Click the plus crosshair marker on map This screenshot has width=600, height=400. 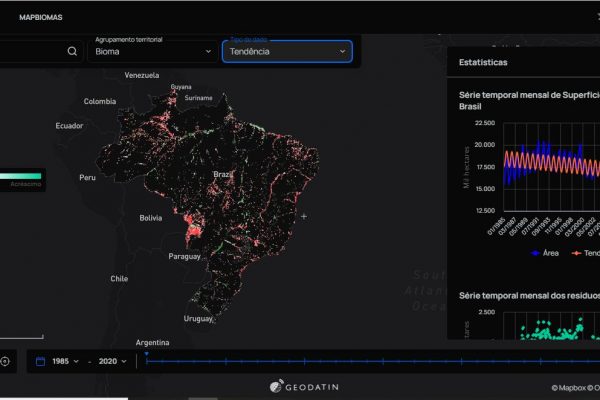(x=304, y=216)
